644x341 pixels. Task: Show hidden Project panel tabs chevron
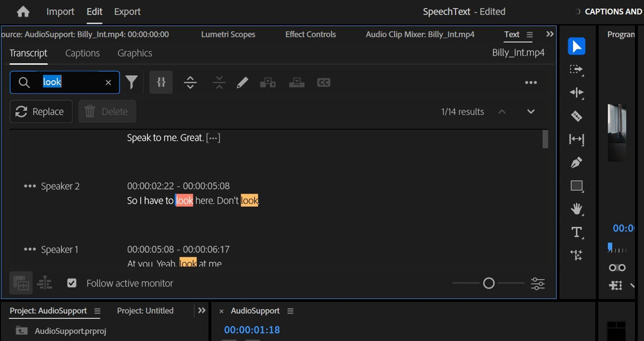coord(202,310)
